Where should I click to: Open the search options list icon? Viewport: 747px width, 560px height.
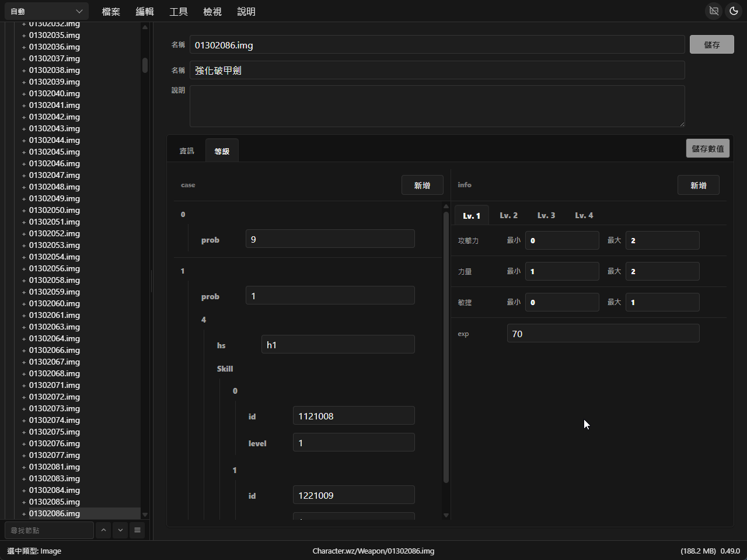137,530
